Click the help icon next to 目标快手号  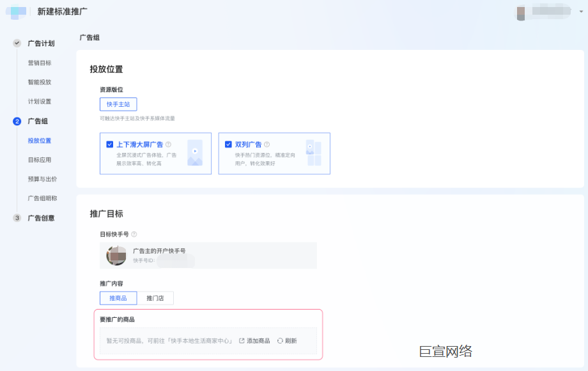coord(134,235)
